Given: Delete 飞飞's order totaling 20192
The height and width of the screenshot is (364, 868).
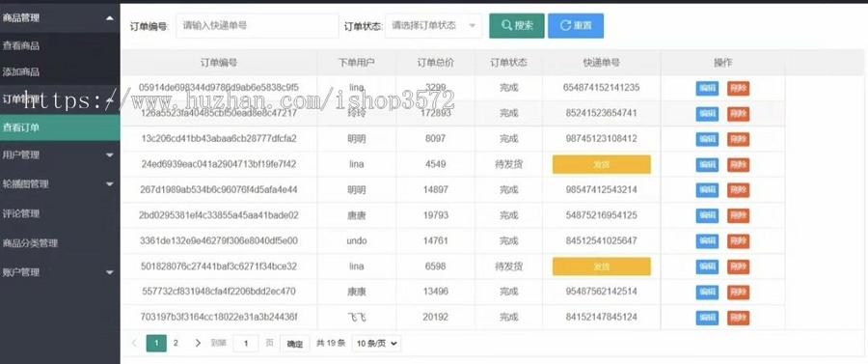Looking at the screenshot, I should (738, 318).
